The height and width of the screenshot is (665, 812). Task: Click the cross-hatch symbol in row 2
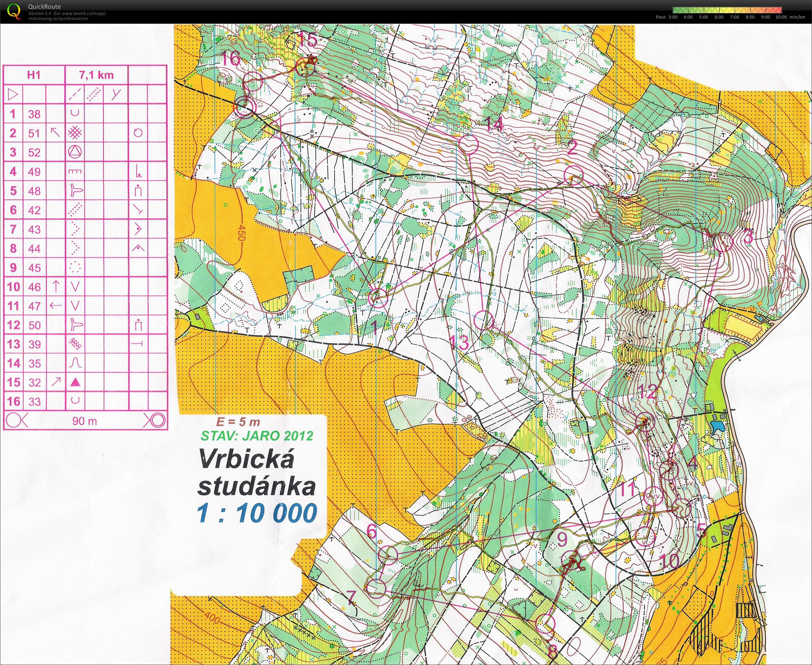tap(75, 133)
